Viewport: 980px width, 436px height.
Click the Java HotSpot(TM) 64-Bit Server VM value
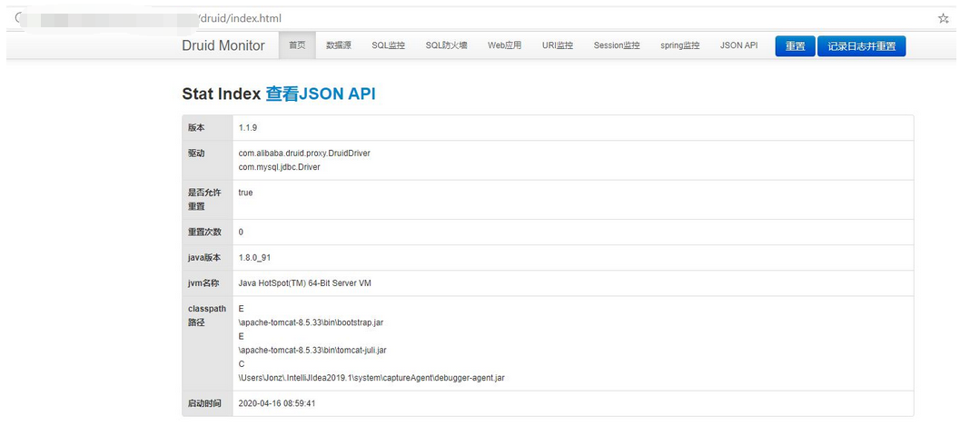304,283
